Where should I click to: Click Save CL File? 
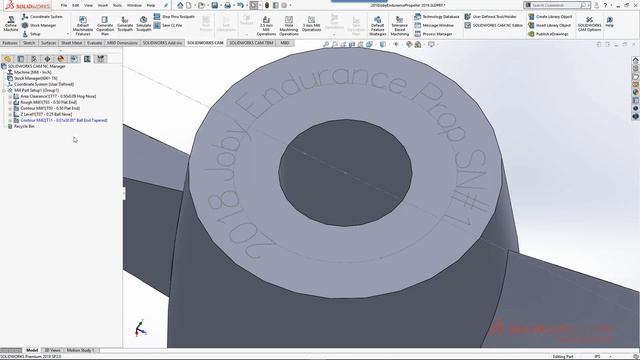(168, 25)
